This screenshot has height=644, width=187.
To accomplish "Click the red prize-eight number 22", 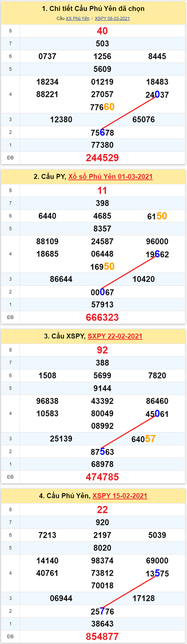I will tap(102, 509).
